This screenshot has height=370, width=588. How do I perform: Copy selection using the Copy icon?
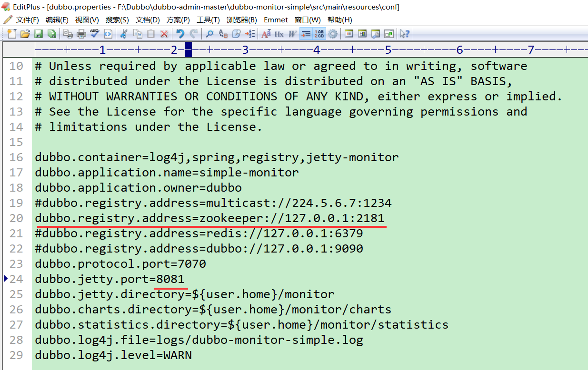tap(138, 34)
